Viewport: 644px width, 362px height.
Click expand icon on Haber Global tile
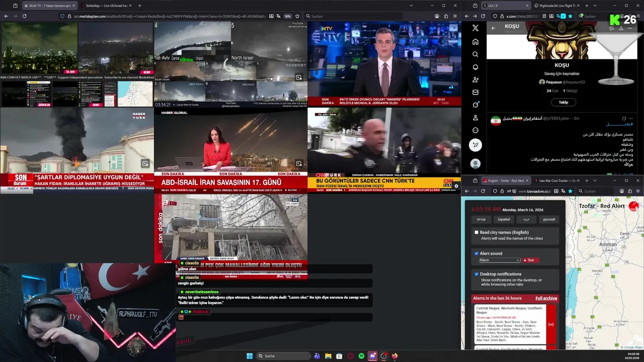(x=298, y=163)
